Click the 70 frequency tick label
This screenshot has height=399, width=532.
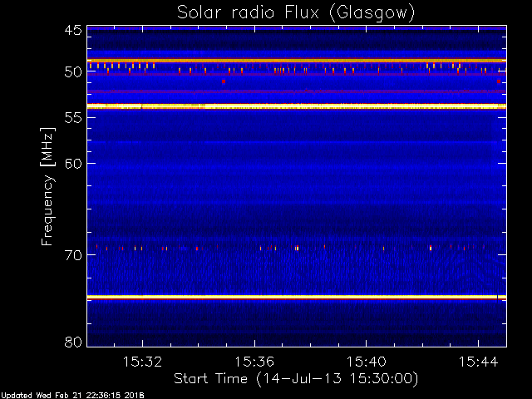click(73, 255)
